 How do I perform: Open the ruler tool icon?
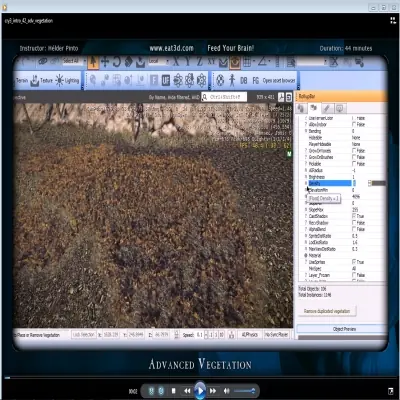tap(277, 62)
